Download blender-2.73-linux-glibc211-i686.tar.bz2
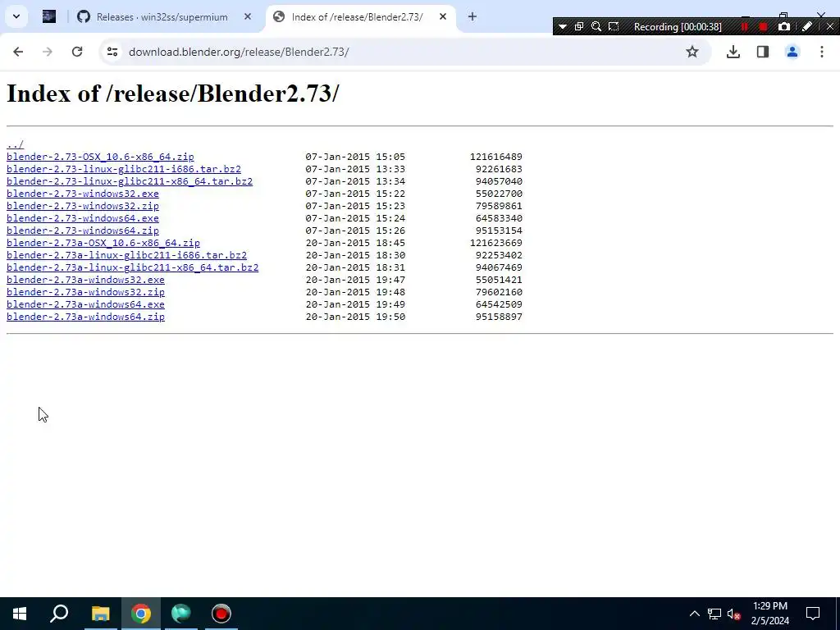 pos(124,169)
